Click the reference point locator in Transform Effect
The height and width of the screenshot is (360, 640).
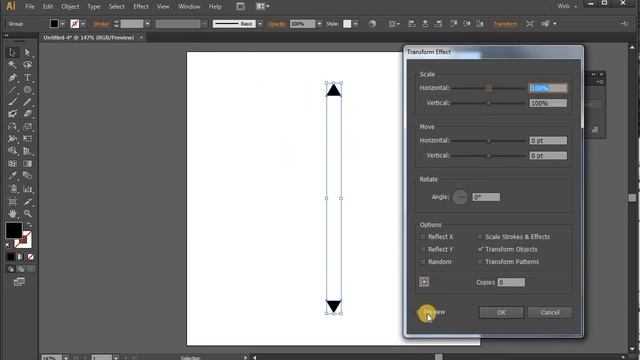coord(424,282)
